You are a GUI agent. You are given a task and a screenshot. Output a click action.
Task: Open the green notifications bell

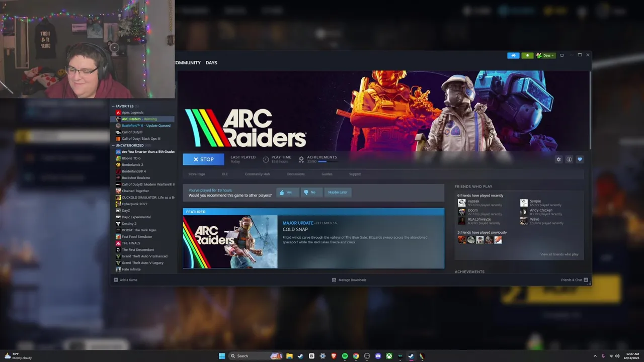click(527, 55)
